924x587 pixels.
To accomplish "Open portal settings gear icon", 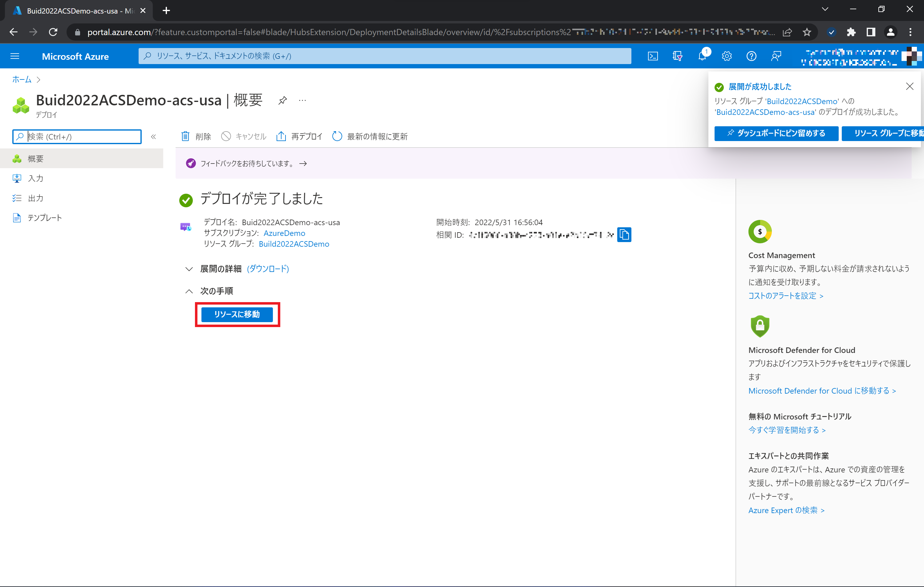I will [726, 56].
